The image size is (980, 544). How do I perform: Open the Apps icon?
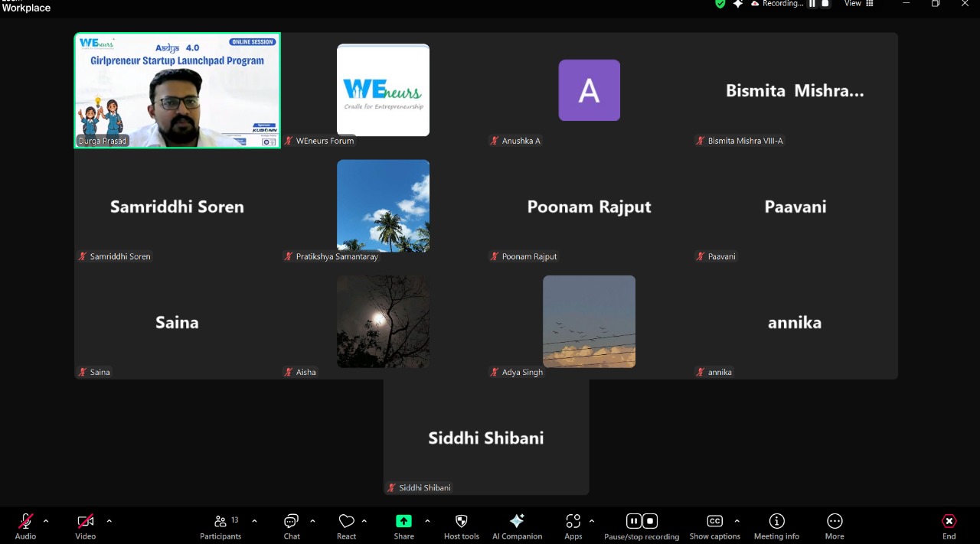coord(573,522)
